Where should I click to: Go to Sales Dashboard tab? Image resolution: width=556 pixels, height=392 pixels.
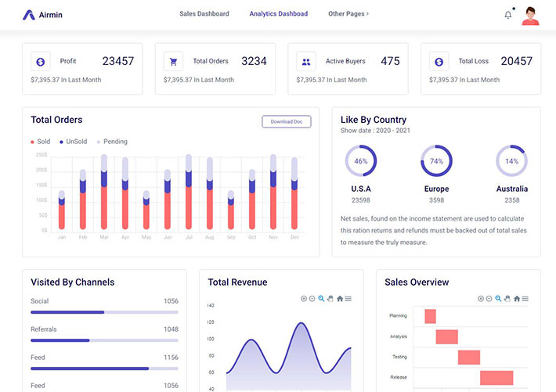[x=204, y=14]
